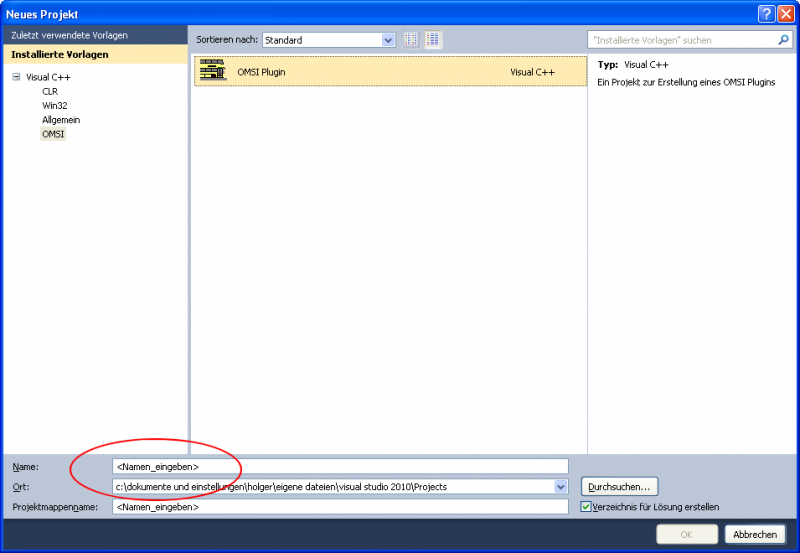Screen dimensions: 800x553
Task: Click the Name: label
Action: pyautogui.click(x=26, y=467)
